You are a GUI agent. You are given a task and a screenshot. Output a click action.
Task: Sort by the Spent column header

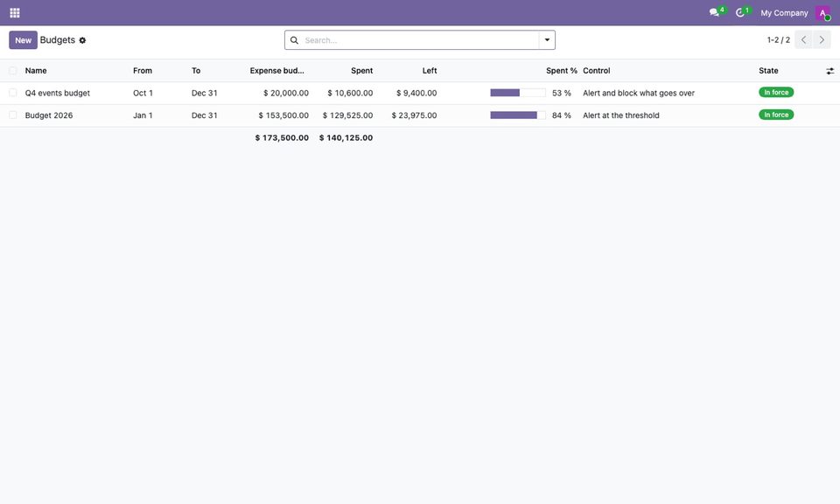(361, 71)
